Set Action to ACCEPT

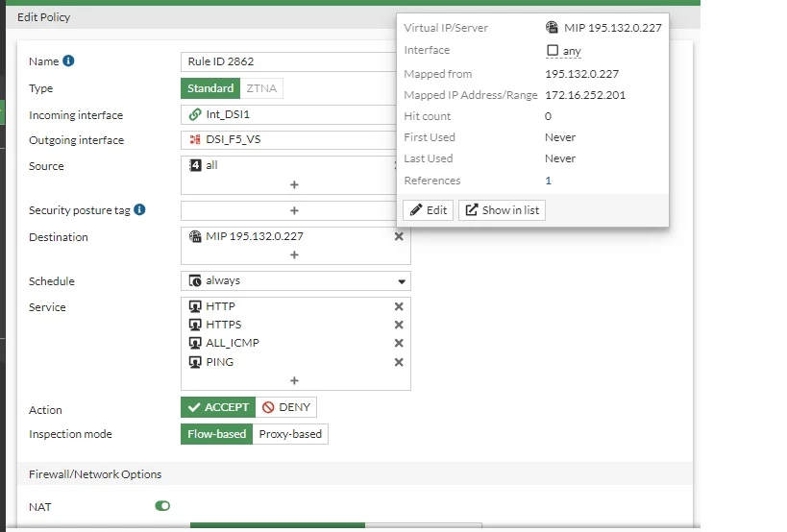[218, 407]
